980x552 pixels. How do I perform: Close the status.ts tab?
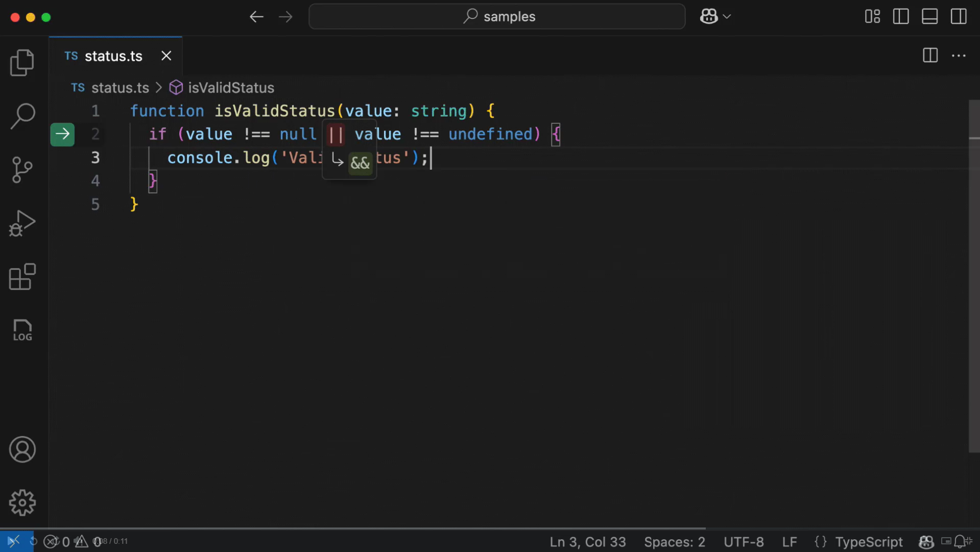coord(166,56)
